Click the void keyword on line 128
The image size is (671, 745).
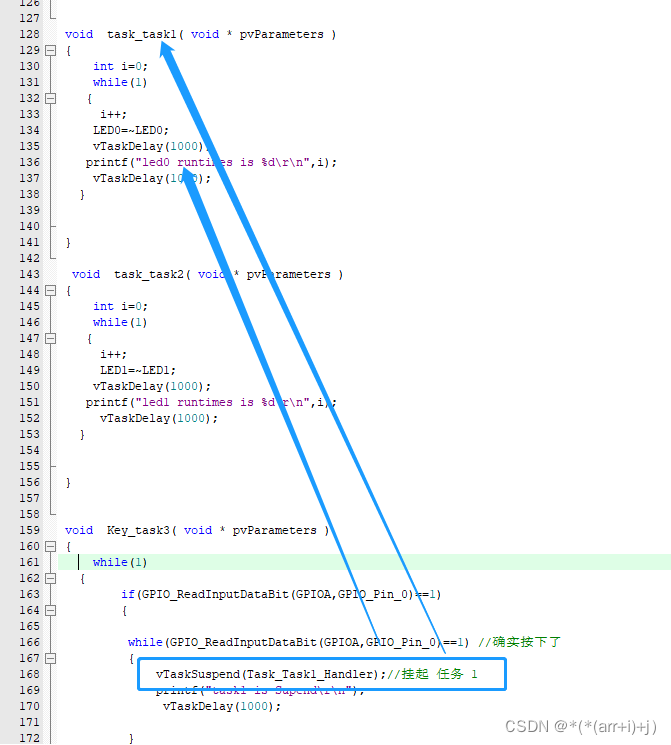coord(79,34)
